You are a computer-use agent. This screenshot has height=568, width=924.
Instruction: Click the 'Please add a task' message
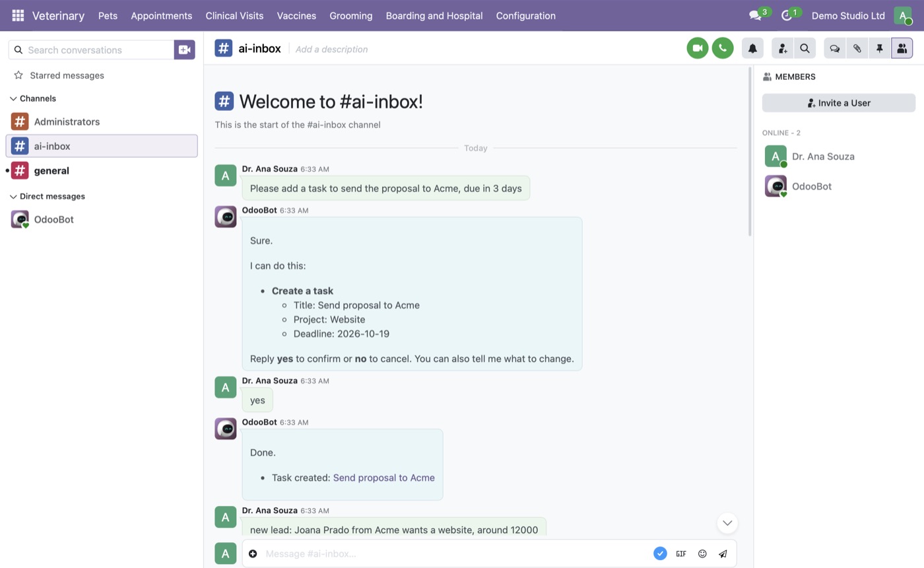click(386, 188)
